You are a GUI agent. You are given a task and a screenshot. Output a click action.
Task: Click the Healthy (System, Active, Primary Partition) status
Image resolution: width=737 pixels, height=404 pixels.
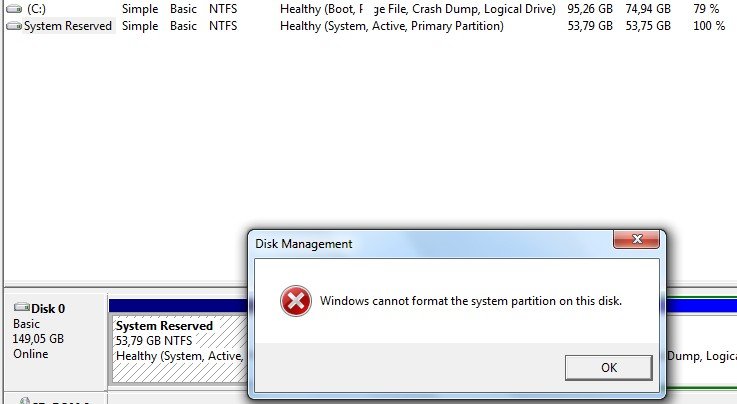coord(392,26)
